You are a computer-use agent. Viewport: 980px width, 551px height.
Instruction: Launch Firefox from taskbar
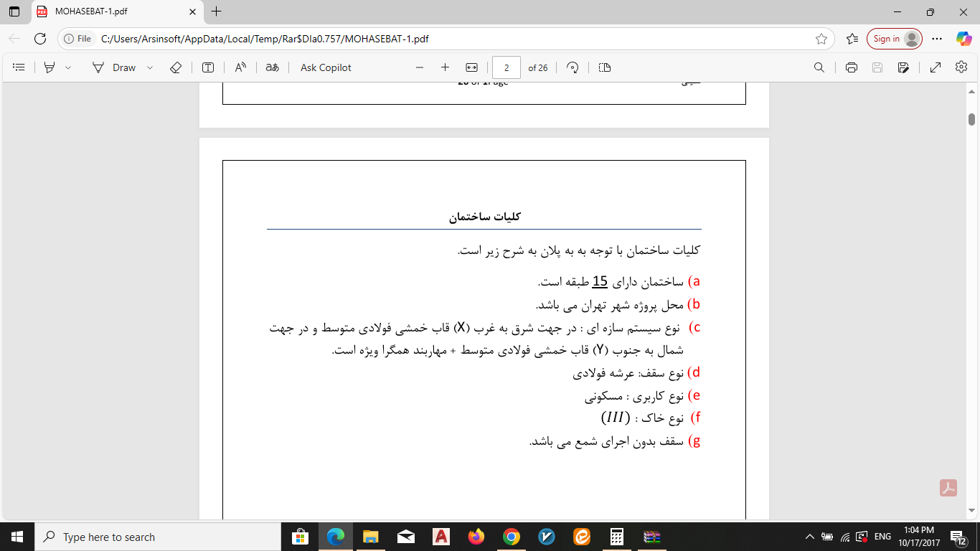pyautogui.click(x=476, y=537)
